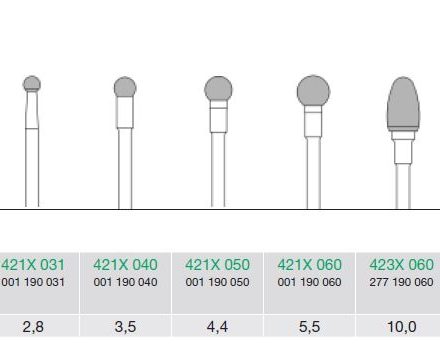
Task: Click the bullet-shaped 423X bur drawing
Action: pos(403,143)
